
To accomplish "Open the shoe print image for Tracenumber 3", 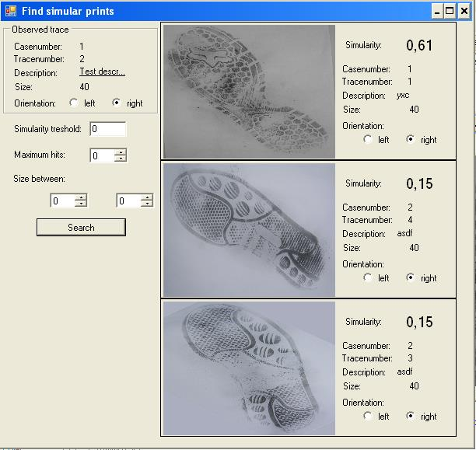I will click(249, 368).
